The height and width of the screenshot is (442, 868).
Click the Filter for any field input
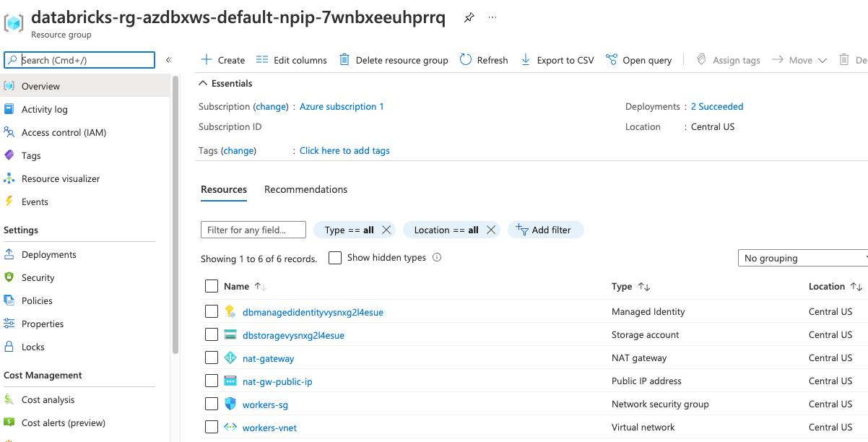[x=253, y=229]
